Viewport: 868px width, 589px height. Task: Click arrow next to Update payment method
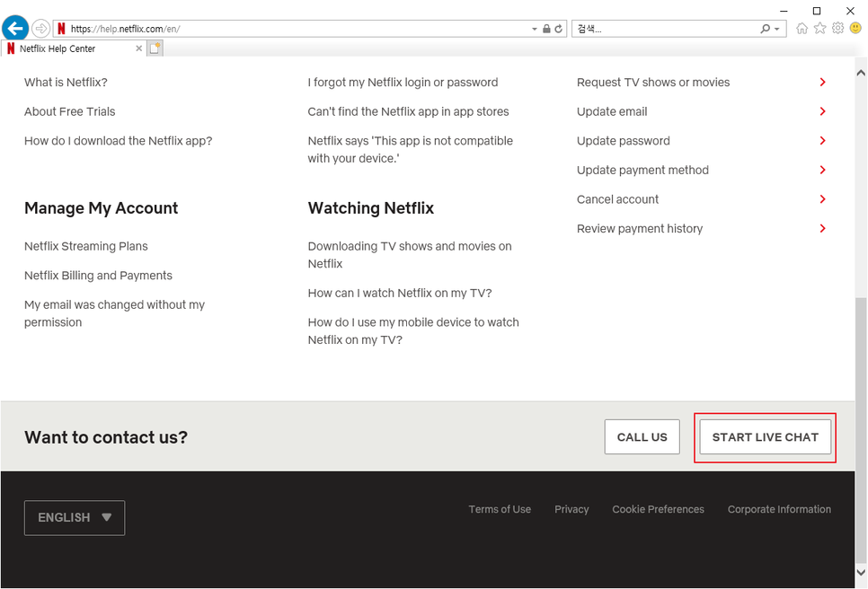point(822,171)
